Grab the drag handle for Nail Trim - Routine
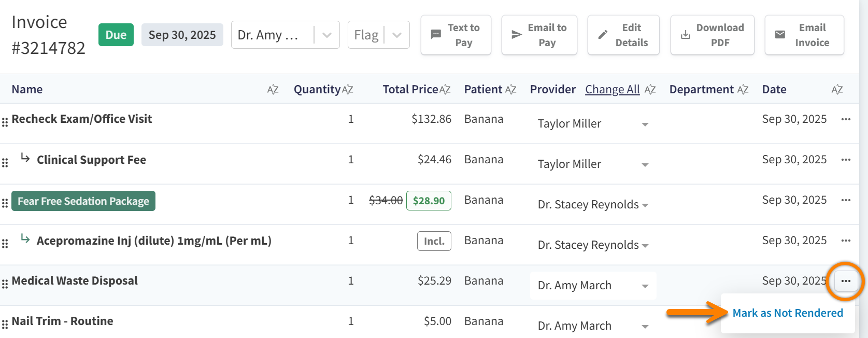868x338 pixels. click(5, 325)
